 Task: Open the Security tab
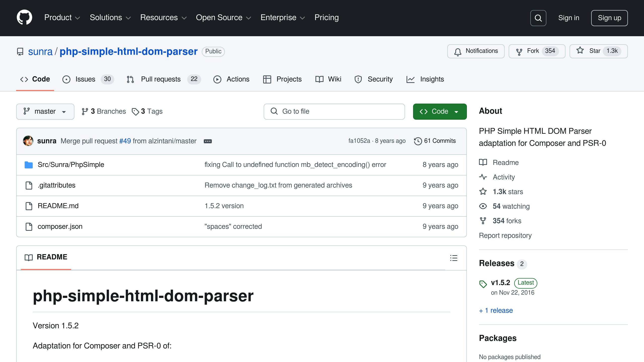click(x=374, y=79)
